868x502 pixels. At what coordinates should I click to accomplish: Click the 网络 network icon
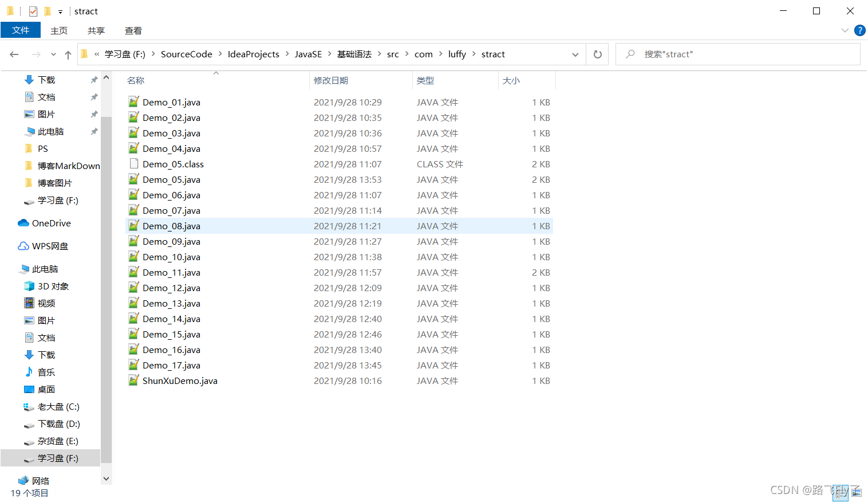tap(23, 480)
